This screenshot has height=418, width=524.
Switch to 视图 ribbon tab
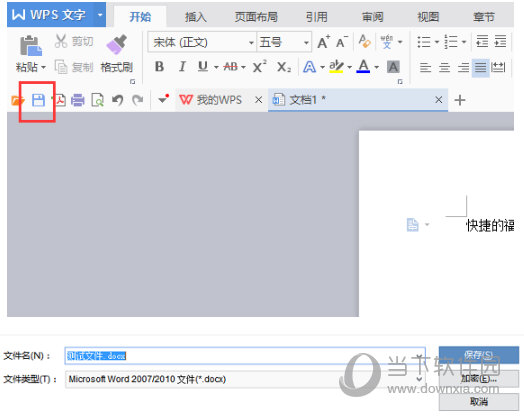point(428,16)
